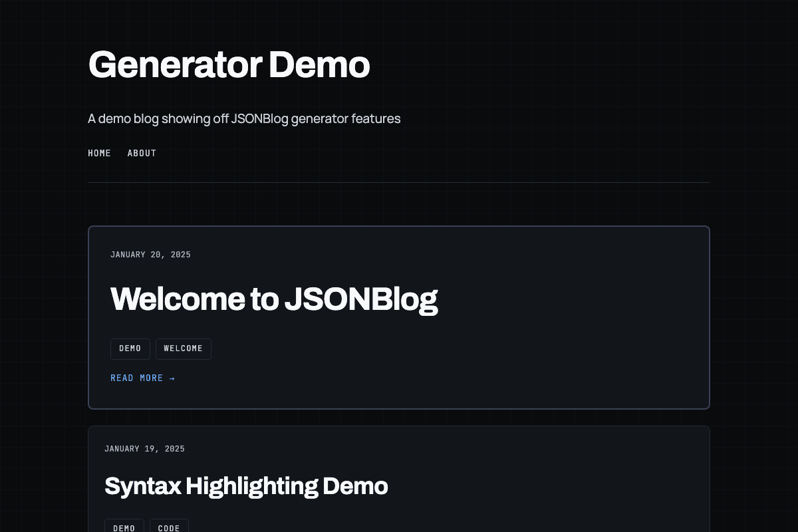Select the DEMO tag on the Welcome post

coord(130,348)
